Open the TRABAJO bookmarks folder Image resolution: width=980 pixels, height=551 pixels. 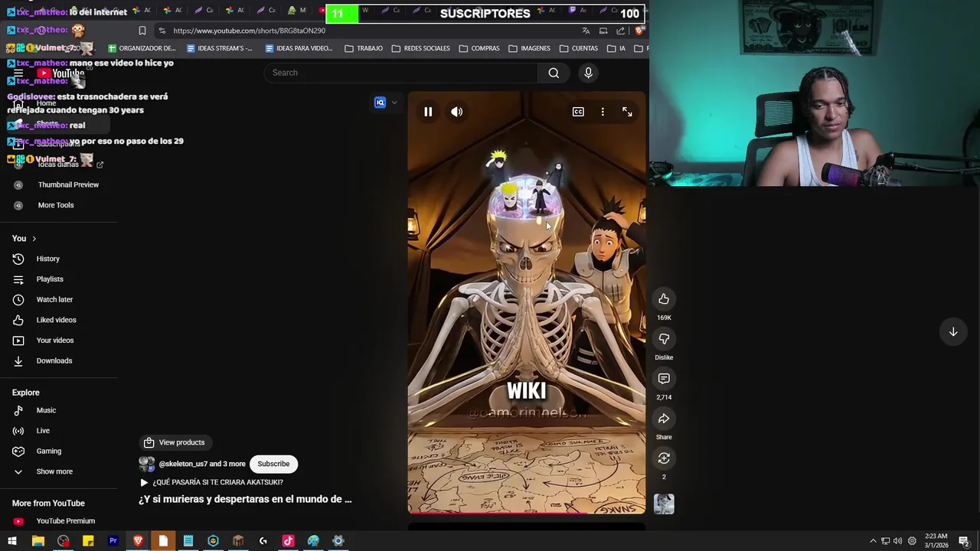(364, 48)
